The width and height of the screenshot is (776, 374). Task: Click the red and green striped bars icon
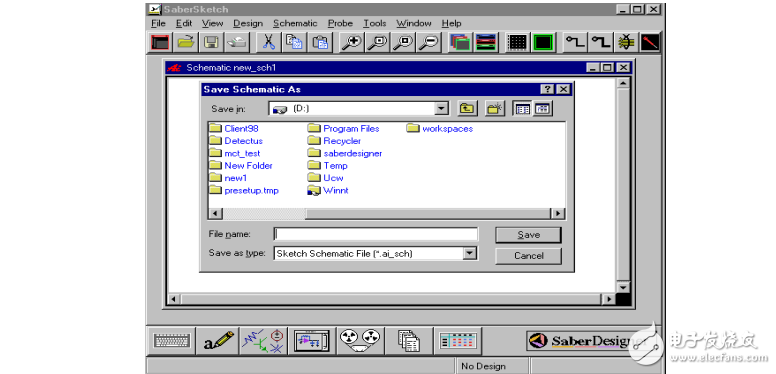point(486,43)
